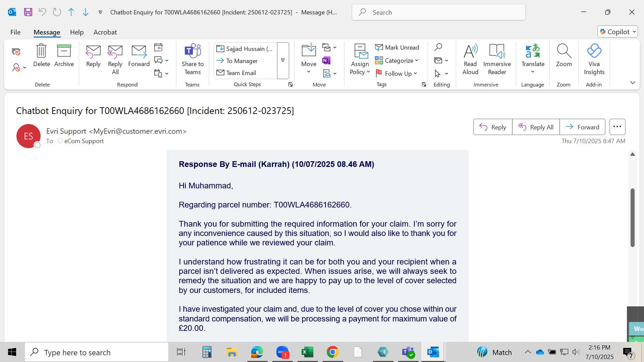The width and height of the screenshot is (644, 362).
Task: Open the Acrobat tab
Action: 105,32
